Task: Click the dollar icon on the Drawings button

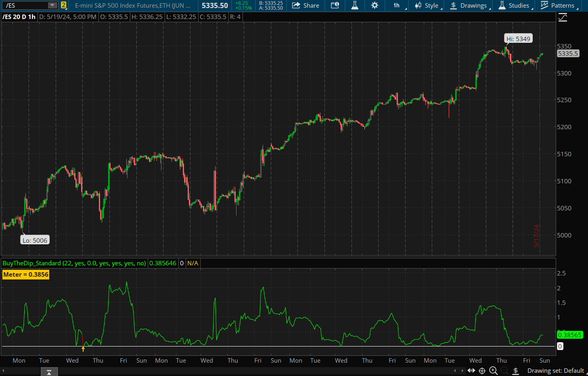Action: coord(454,5)
